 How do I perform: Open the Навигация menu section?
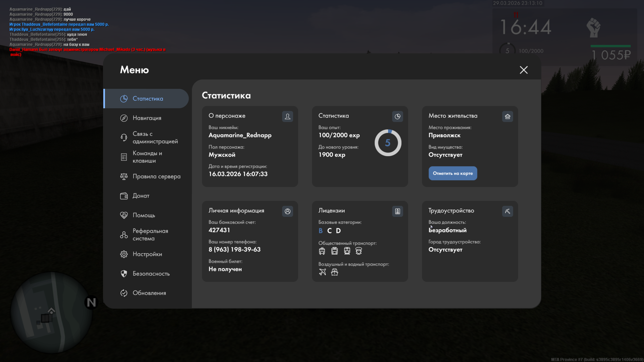147,118
